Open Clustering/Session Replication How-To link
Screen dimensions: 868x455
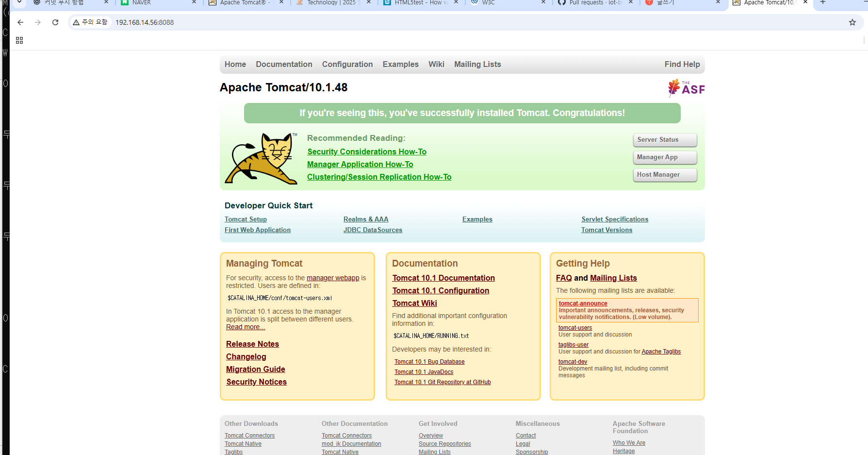pyautogui.click(x=379, y=177)
